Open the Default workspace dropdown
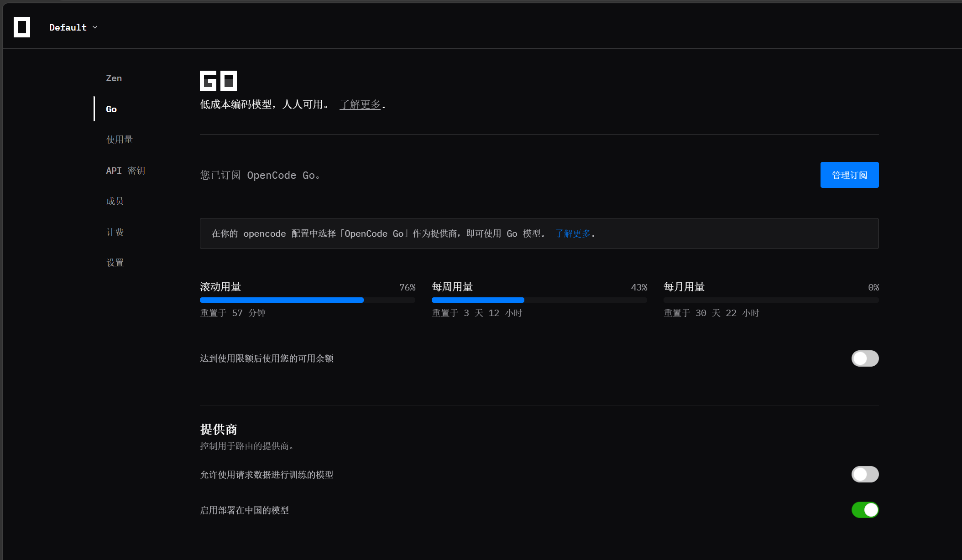 click(73, 27)
